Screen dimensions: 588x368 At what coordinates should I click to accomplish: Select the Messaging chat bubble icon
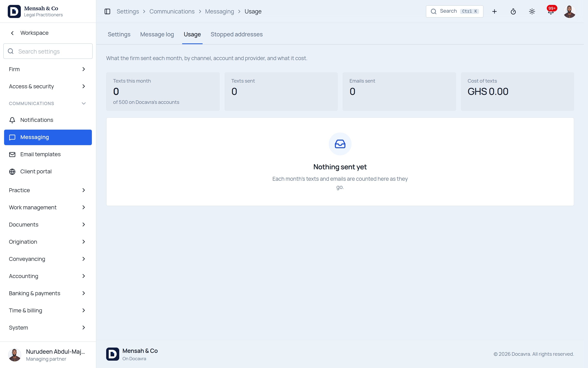click(x=12, y=137)
